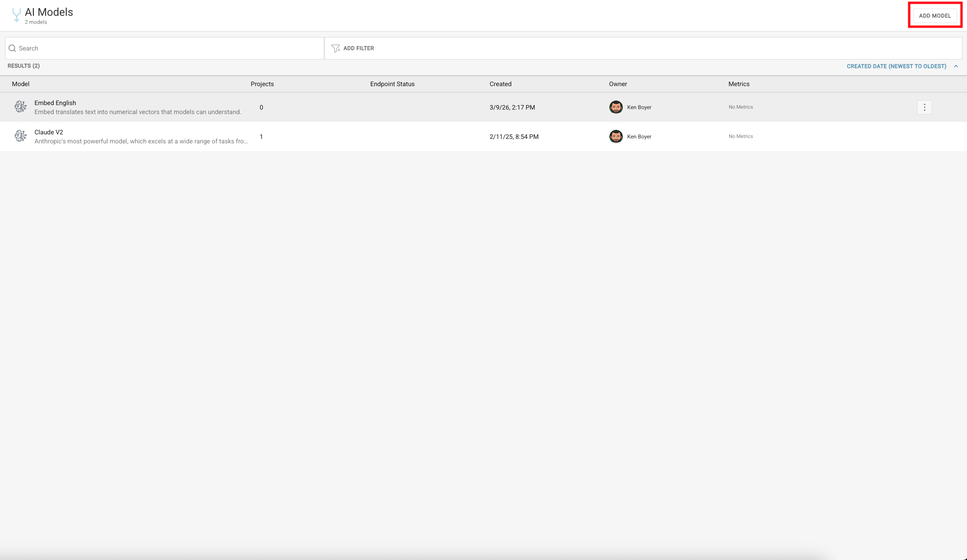Click the Projects column header

tap(262, 84)
